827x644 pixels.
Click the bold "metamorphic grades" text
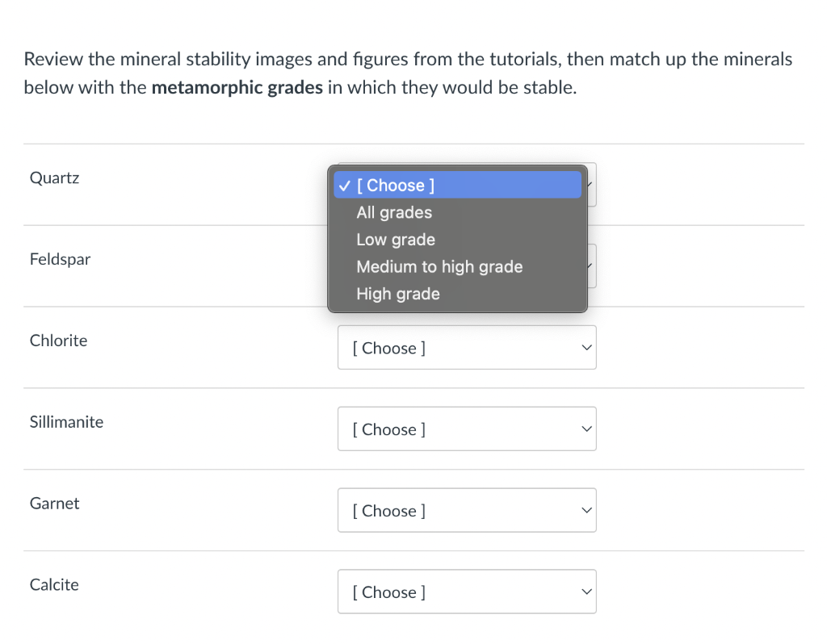tap(237, 87)
